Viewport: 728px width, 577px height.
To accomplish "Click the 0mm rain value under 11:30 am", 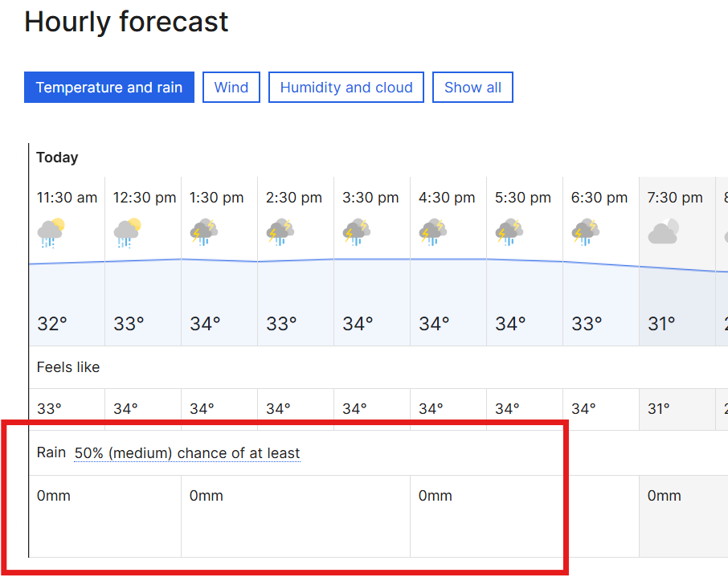I will click(54, 496).
